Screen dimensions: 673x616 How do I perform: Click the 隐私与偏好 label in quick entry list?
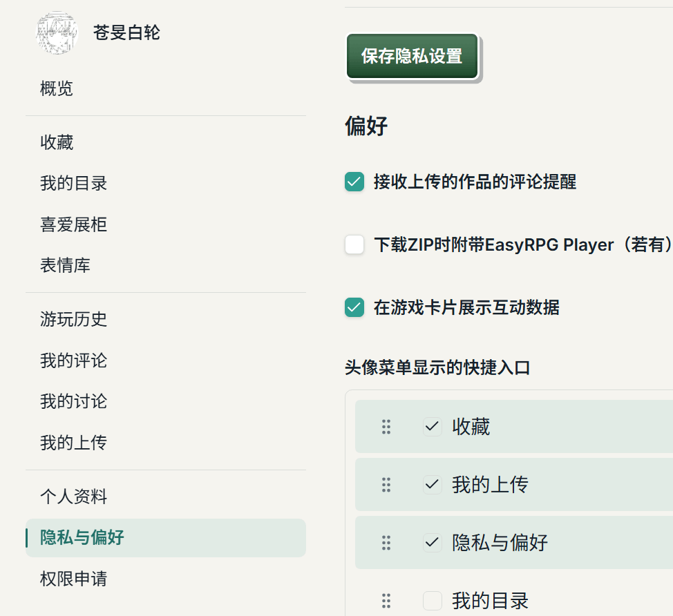(x=500, y=543)
